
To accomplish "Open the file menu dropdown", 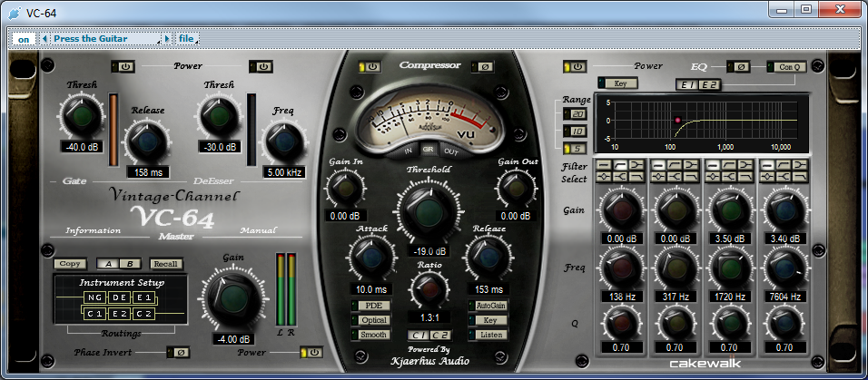I will [x=188, y=39].
